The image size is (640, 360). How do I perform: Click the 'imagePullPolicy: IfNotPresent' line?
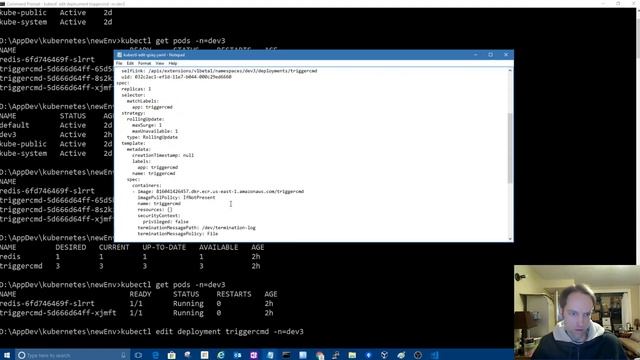click(x=176, y=198)
